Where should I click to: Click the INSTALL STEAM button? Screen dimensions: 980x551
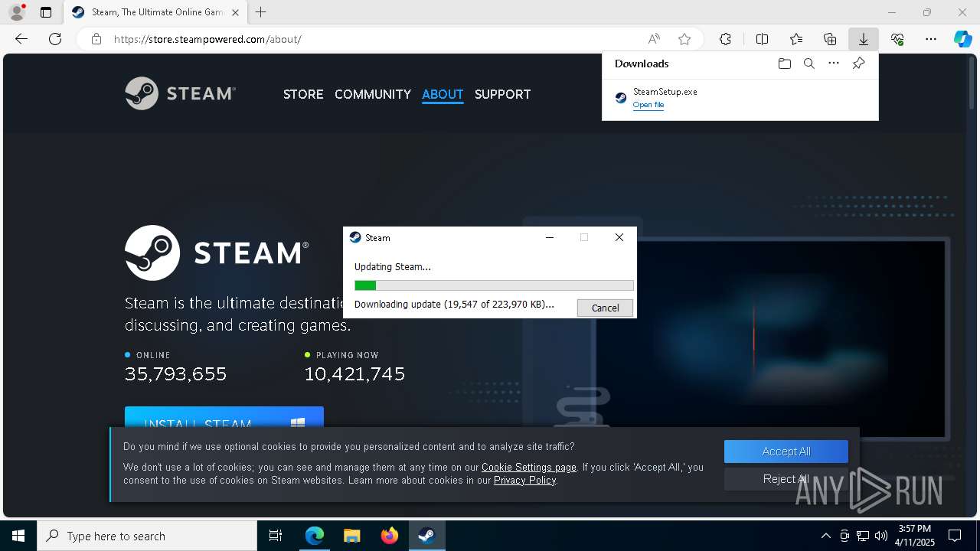pos(224,418)
